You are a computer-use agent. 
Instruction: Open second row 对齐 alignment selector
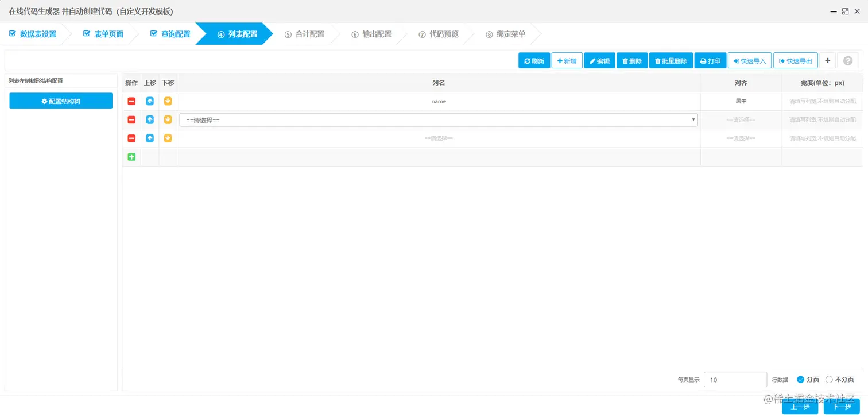click(x=741, y=119)
